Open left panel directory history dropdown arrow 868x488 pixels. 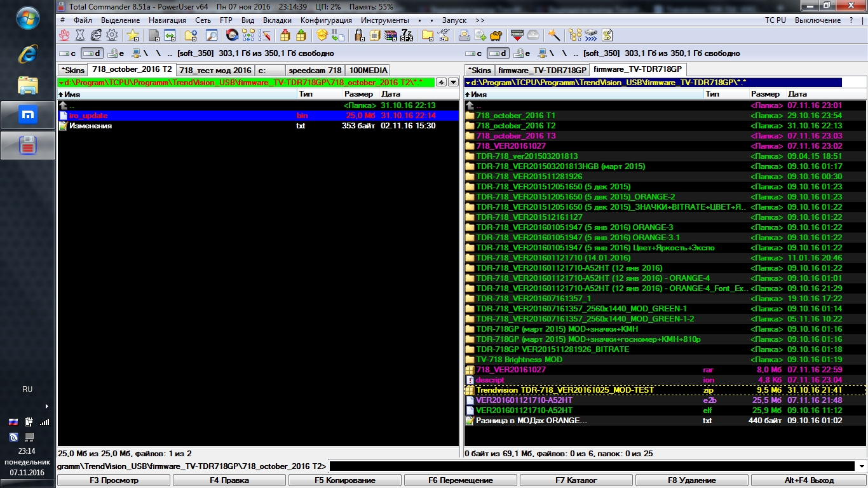pos(453,82)
